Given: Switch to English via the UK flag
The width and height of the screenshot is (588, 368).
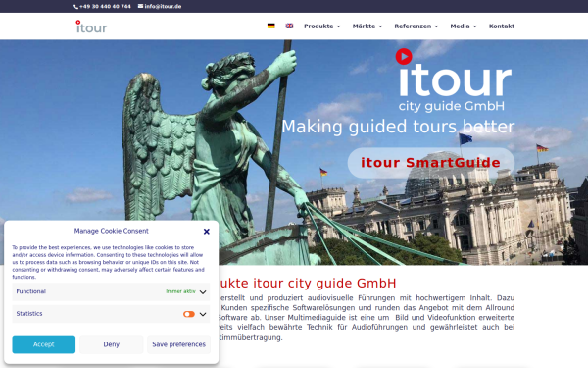Looking at the screenshot, I should tap(289, 26).
